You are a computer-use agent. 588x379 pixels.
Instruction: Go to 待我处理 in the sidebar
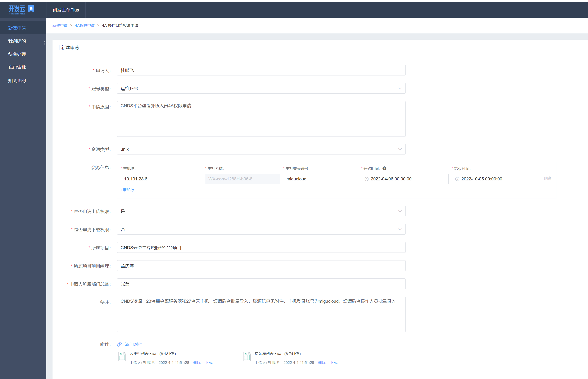(17, 54)
